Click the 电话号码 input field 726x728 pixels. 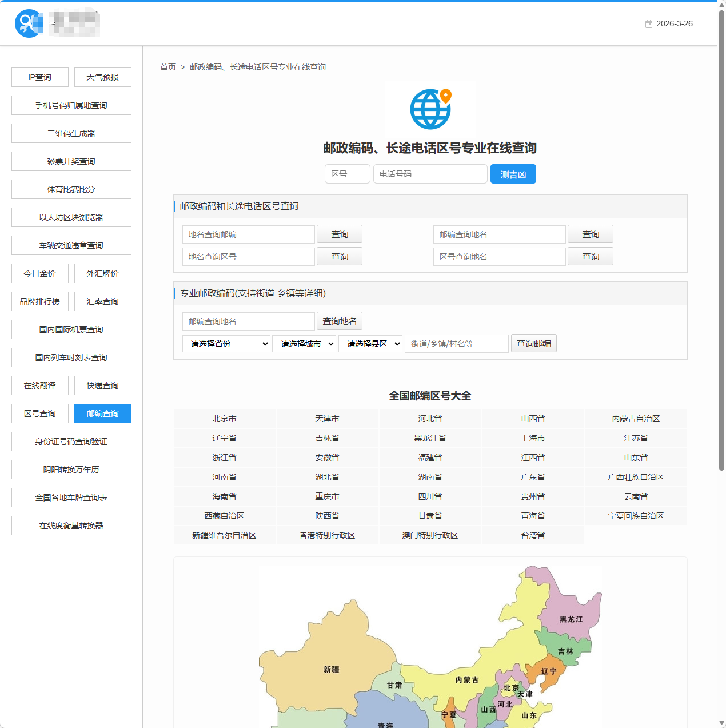430,174
